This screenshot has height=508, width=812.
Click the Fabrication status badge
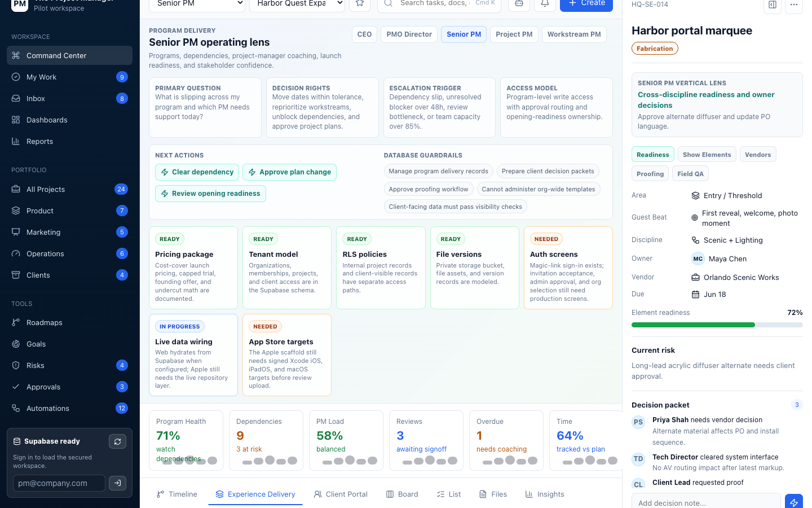[x=655, y=49]
